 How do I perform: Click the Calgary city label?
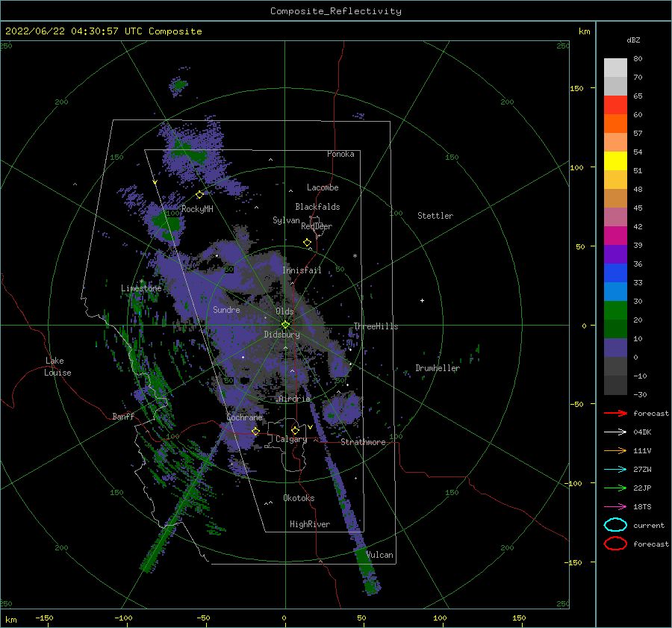[291, 439]
